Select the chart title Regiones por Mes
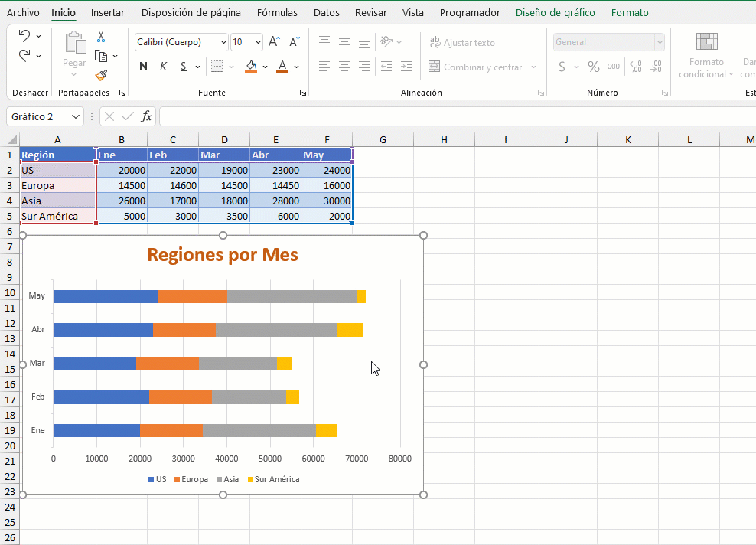756x545 pixels. click(222, 255)
